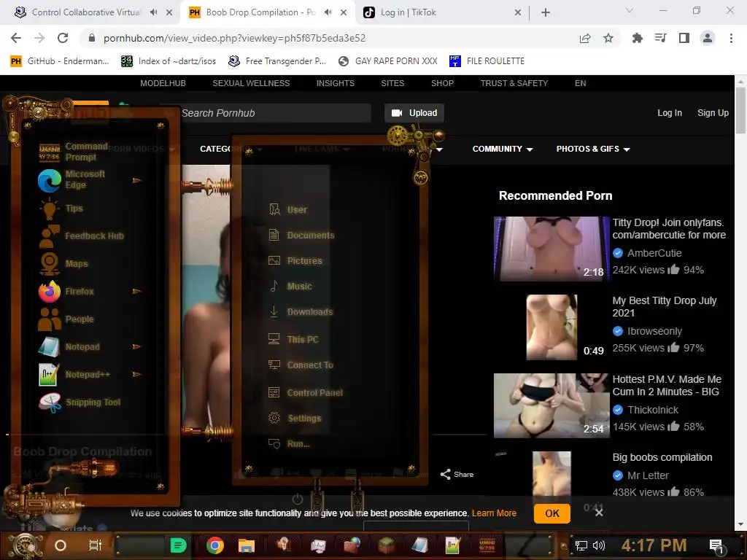
Task: Accept cookies with OK button
Action: (552, 513)
